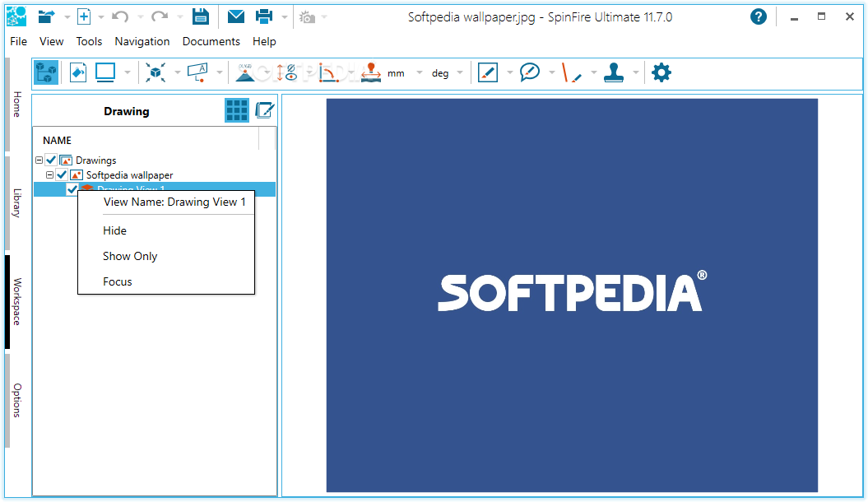Open the display screen mode dropdown arrow
Image resolution: width=868 pixels, height=502 pixels.
tap(128, 72)
